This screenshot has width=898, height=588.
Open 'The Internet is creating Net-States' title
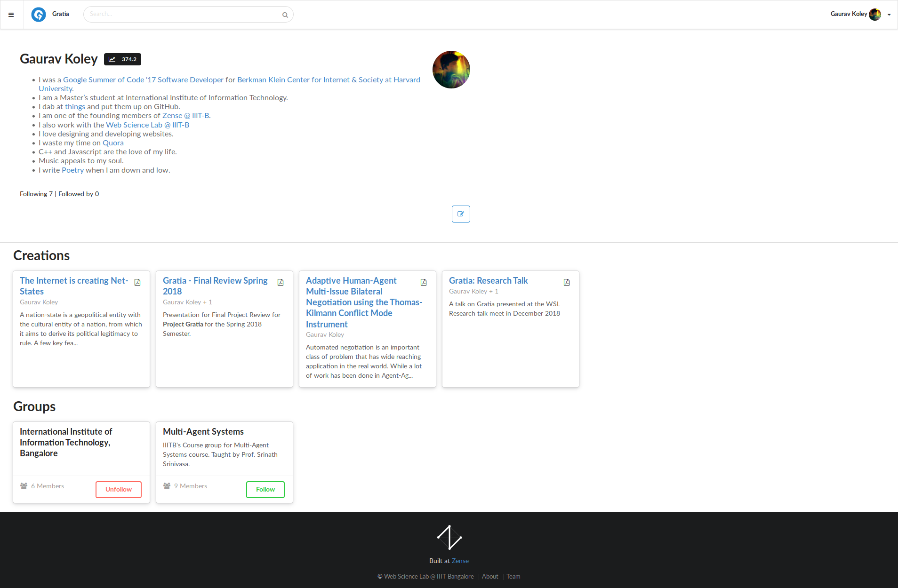74,286
